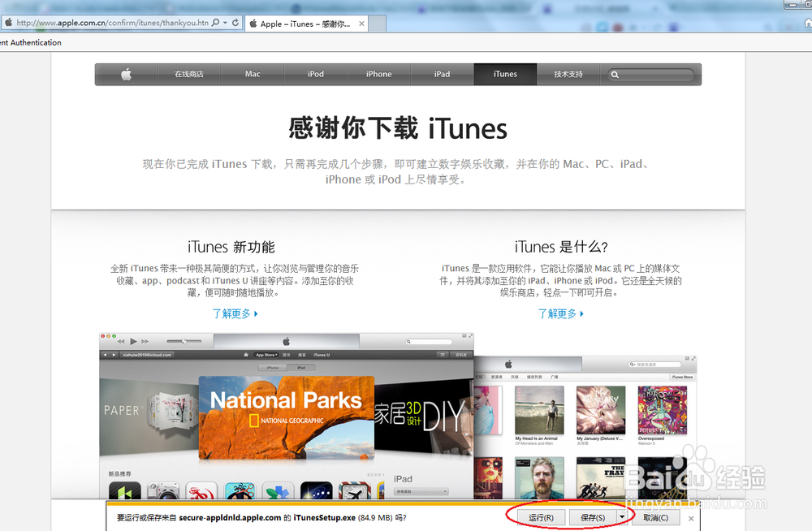Click the iTunes U tab in screenshot

(321, 355)
